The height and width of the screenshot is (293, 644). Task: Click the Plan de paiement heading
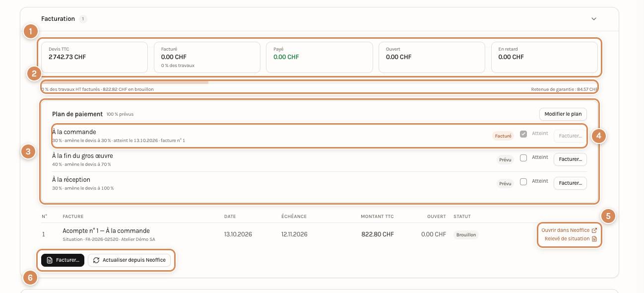77,114
